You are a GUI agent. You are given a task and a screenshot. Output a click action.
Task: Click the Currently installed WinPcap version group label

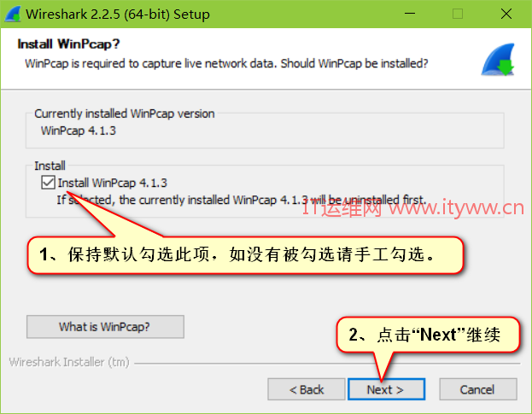[x=125, y=114]
